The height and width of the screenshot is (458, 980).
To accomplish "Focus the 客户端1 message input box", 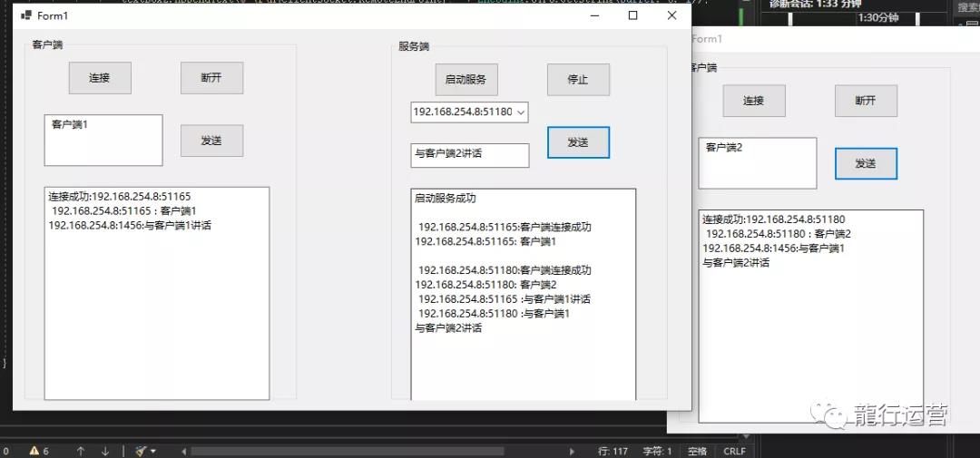I will (x=103, y=140).
